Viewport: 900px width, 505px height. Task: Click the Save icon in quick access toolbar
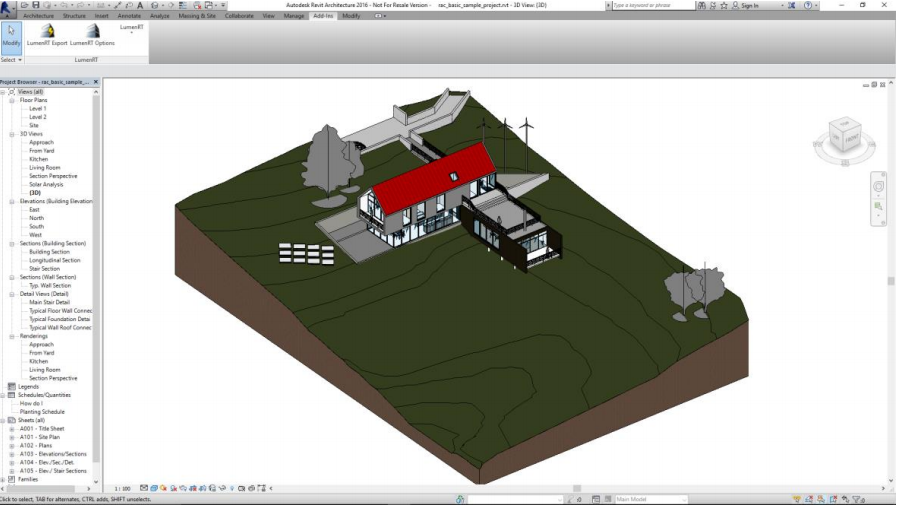click(36, 5)
